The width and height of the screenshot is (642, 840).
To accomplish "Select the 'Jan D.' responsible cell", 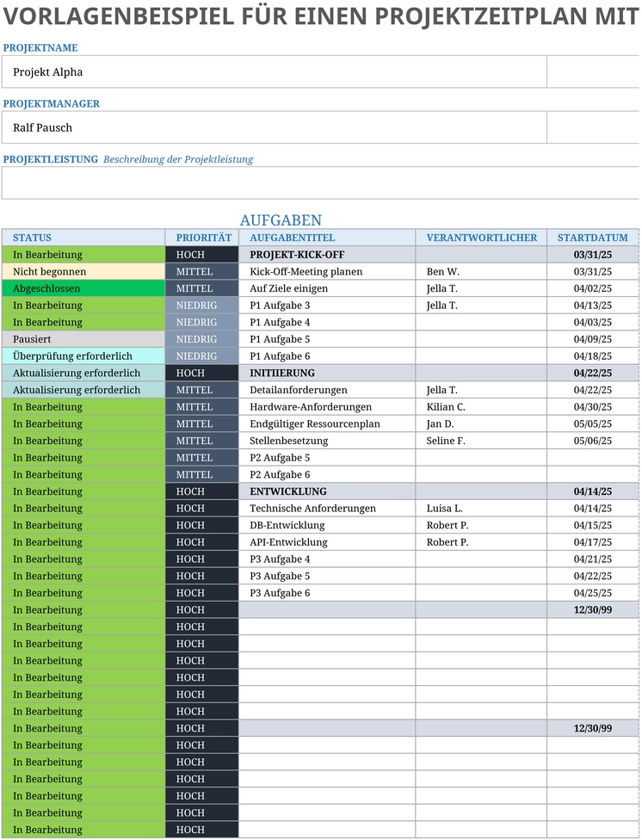I will [481, 423].
